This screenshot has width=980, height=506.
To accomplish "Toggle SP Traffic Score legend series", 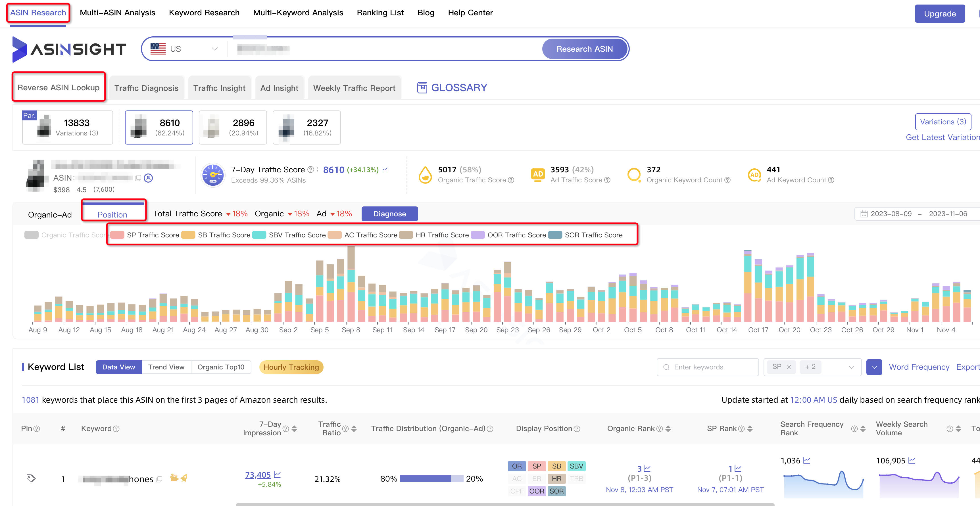I will (145, 235).
